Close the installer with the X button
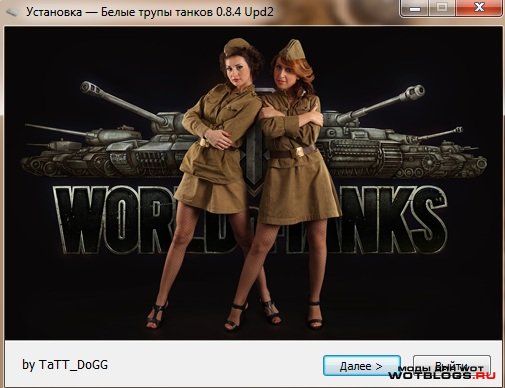This screenshot has width=505, height=388. click(x=479, y=8)
